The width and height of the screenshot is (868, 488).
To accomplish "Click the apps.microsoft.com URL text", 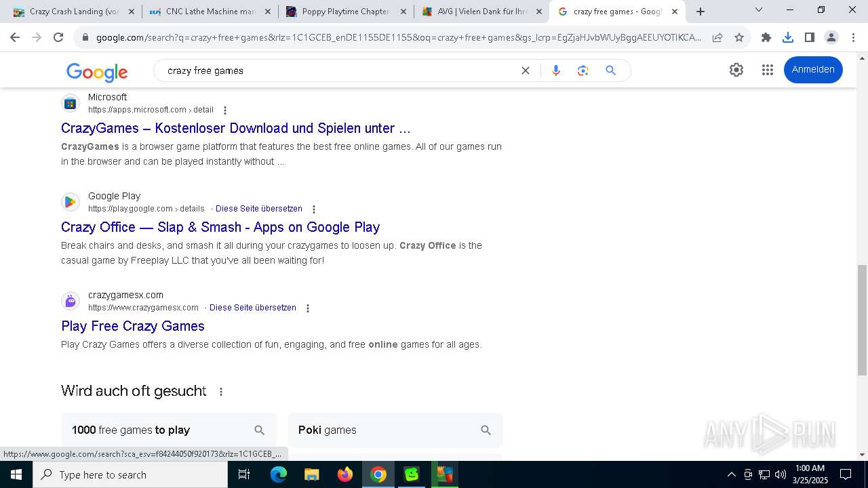I will tap(151, 110).
